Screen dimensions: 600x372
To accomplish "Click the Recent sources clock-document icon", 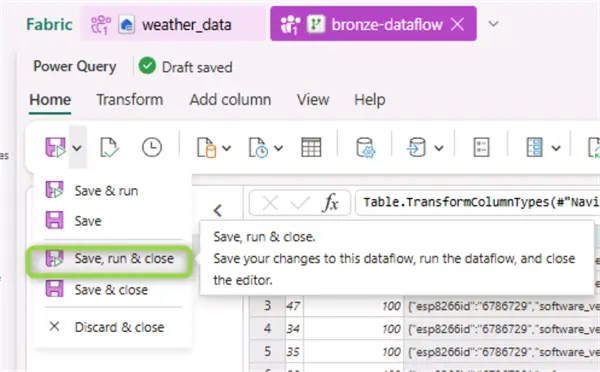I will 258,148.
